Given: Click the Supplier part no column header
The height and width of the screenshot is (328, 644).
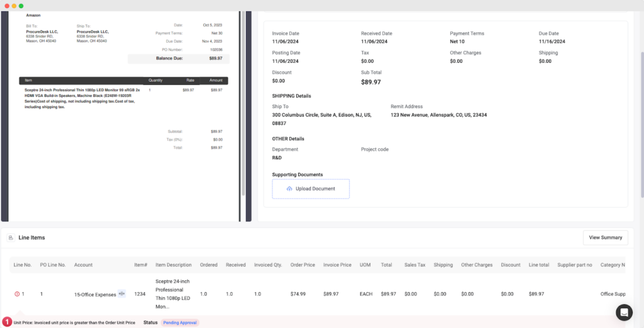Looking at the screenshot, I should (x=575, y=265).
